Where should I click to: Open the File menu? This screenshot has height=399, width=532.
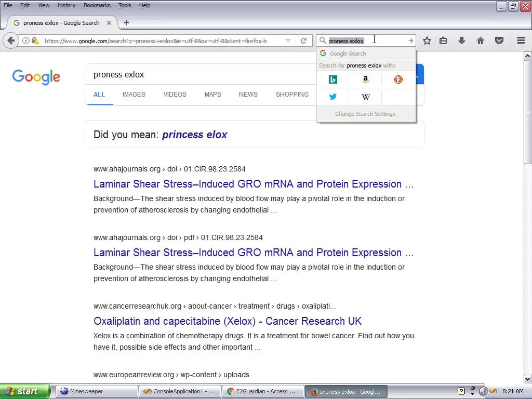tap(8, 5)
